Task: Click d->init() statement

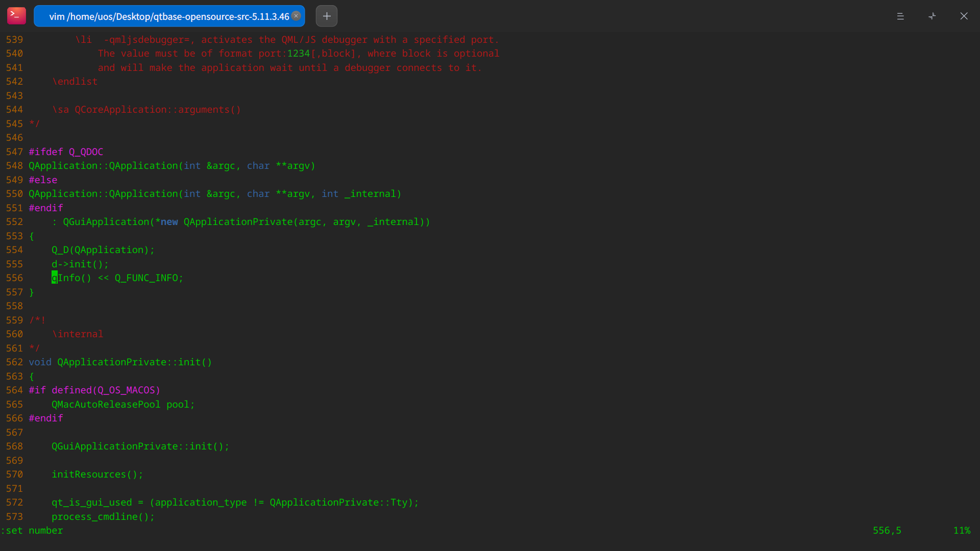Action: (x=80, y=264)
